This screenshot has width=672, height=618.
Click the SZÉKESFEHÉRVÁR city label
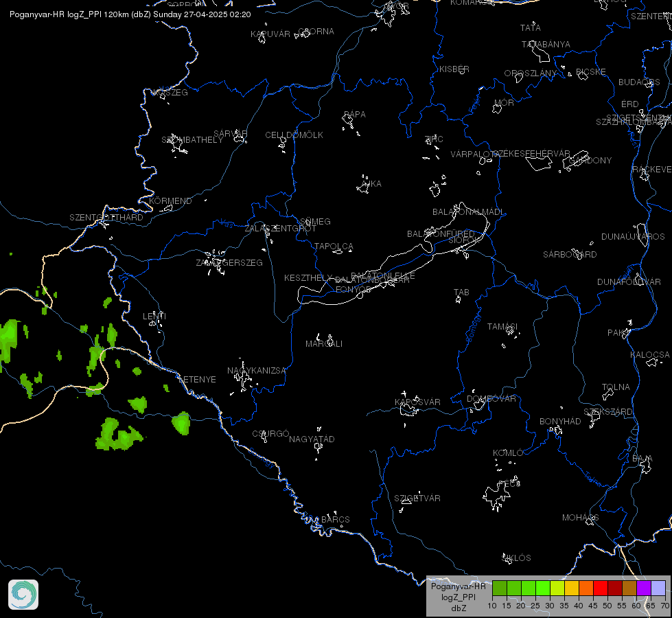(x=531, y=154)
